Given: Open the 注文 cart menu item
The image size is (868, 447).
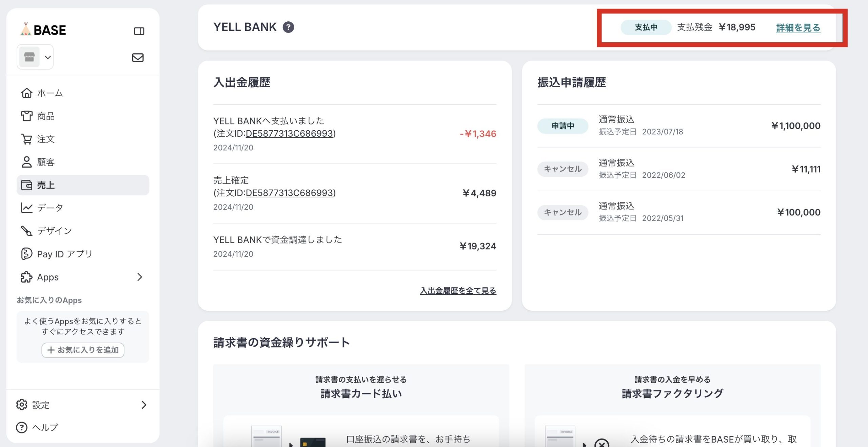Looking at the screenshot, I should 45,139.
